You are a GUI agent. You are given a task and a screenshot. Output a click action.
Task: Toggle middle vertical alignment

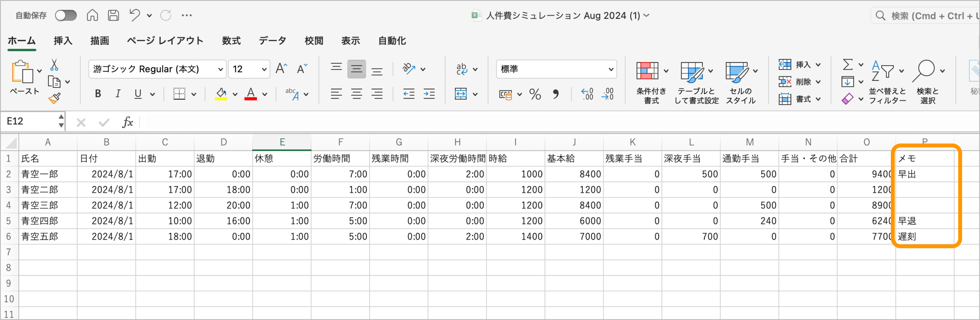click(x=357, y=69)
